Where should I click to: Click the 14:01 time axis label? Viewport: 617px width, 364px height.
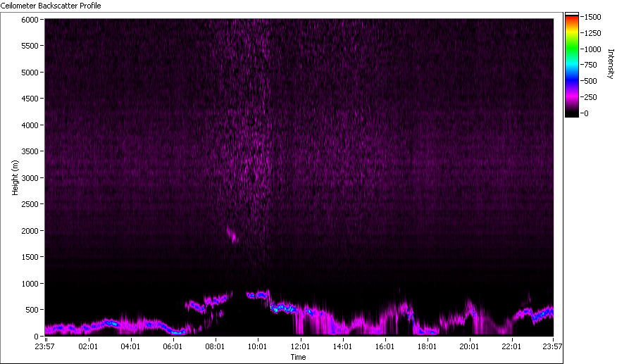pyautogui.click(x=342, y=346)
